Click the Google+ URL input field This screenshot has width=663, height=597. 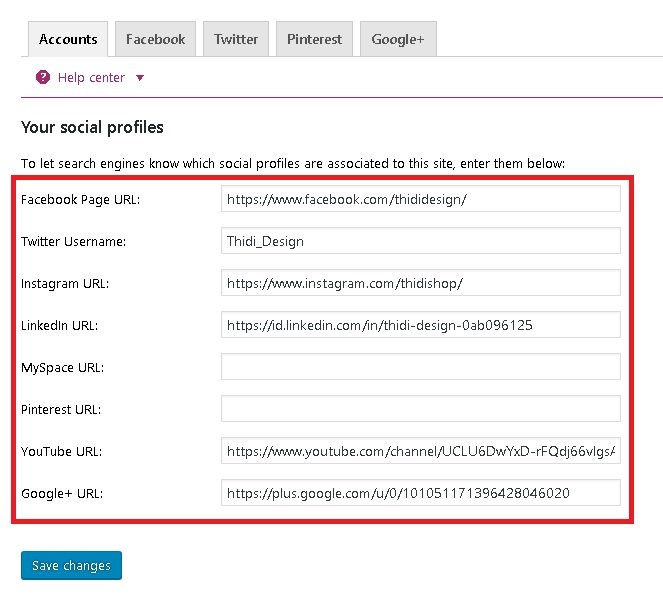tap(420, 493)
